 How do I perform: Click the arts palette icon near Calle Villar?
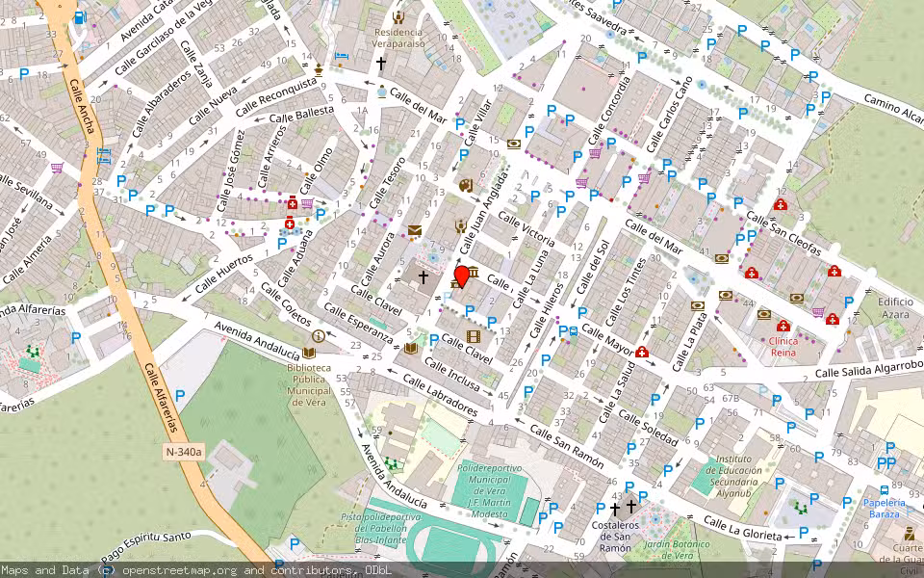click(x=466, y=186)
